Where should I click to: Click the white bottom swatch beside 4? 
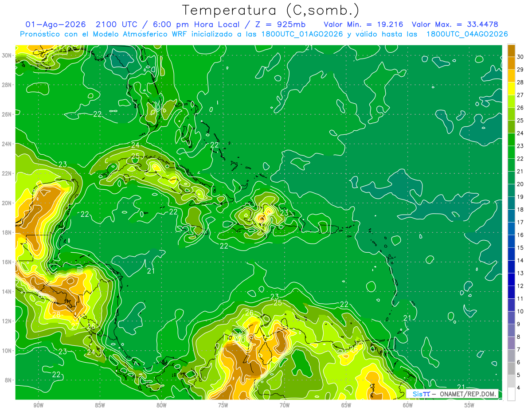[x=511, y=394]
